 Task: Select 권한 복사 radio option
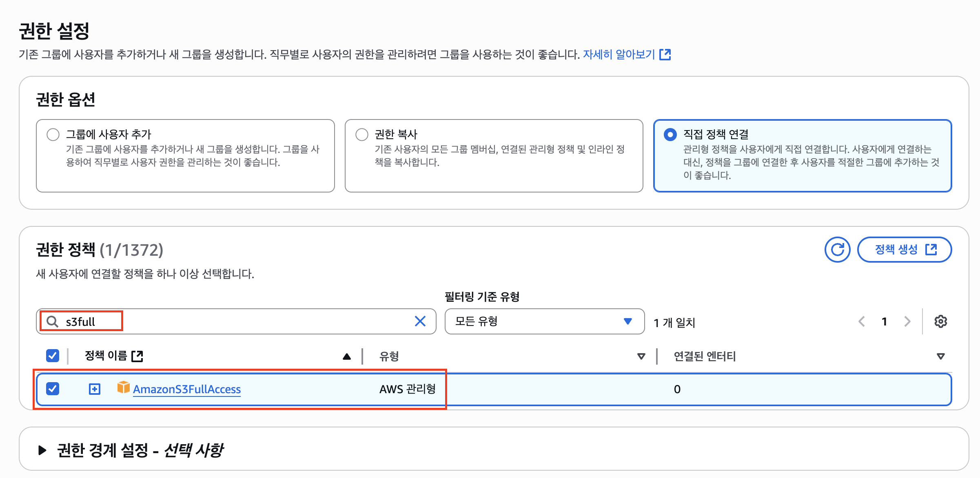tap(362, 134)
